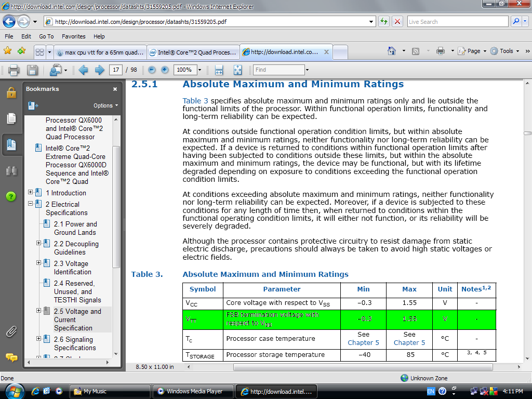Open the Search binoculars panel icon
Viewport: 532px width, 399px height.
[x=11, y=170]
